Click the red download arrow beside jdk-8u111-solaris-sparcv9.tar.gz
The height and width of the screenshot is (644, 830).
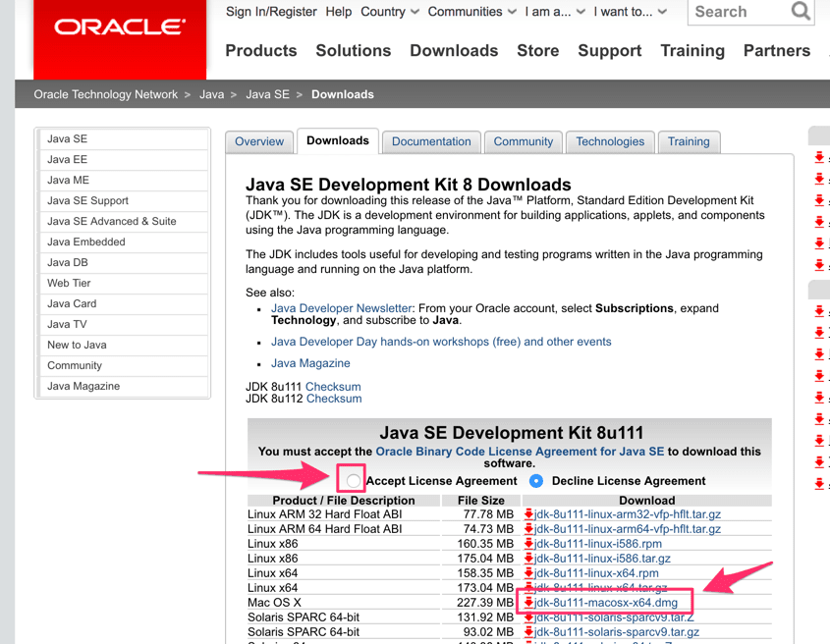point(528,632)
